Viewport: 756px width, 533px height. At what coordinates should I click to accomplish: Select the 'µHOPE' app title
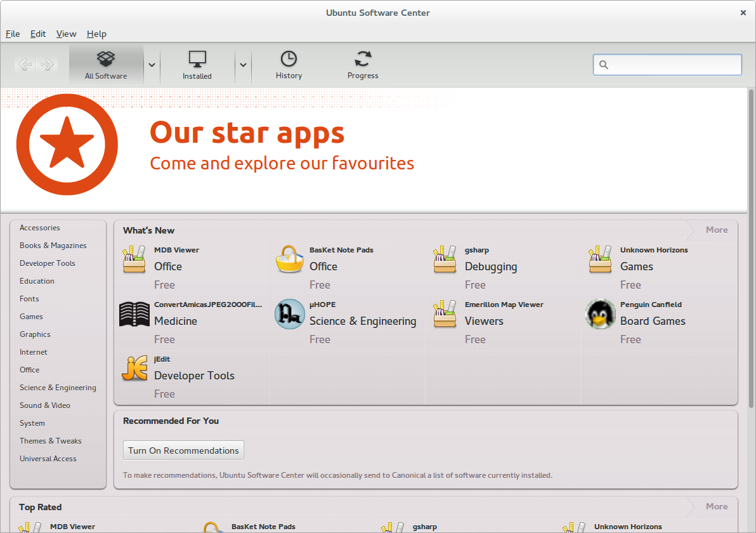pos(323,305)
